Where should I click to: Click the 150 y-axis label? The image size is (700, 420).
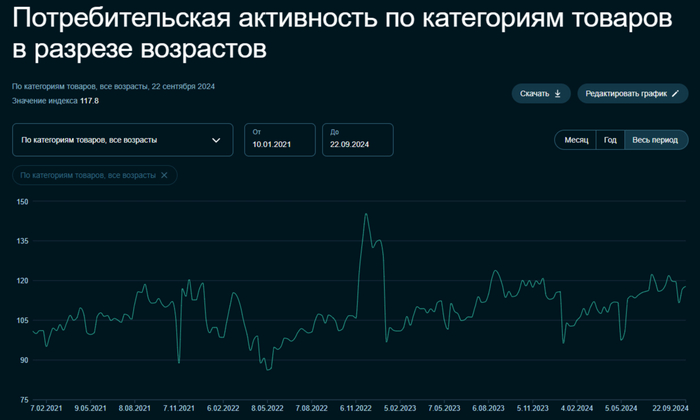click(x=23, y=202)
